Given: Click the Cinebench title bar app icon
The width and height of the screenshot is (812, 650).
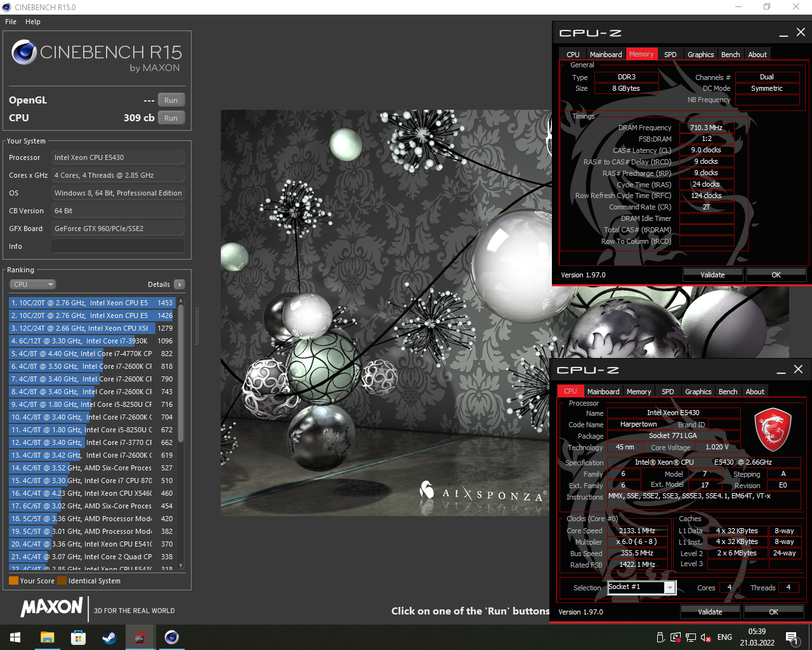Looking at the screenshot, I should (7, 7).
